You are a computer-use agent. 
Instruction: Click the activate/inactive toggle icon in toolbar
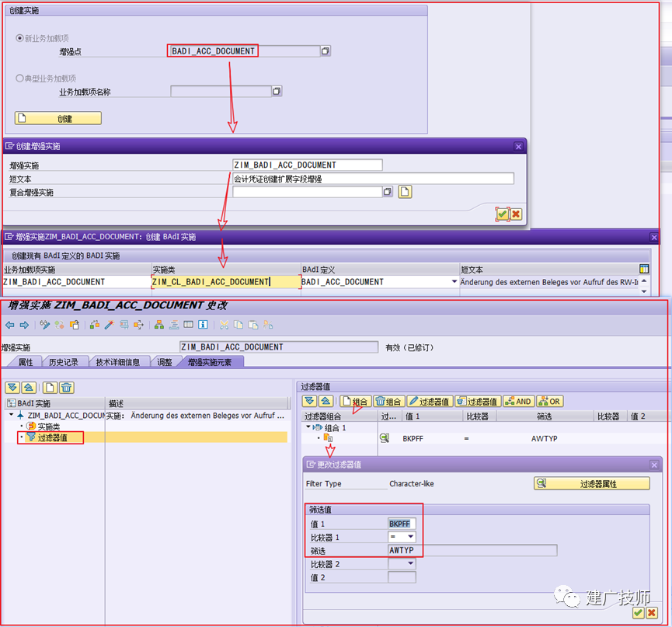coord(59,325)
